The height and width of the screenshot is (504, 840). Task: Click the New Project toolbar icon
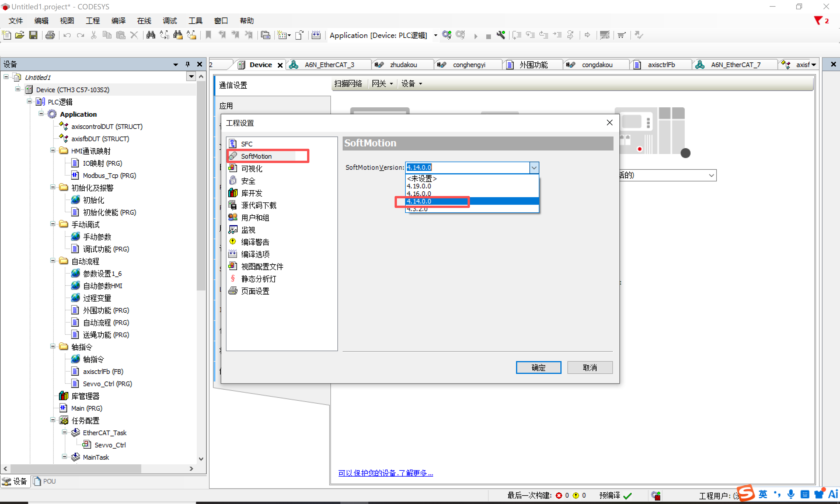[x=7, y=35]
